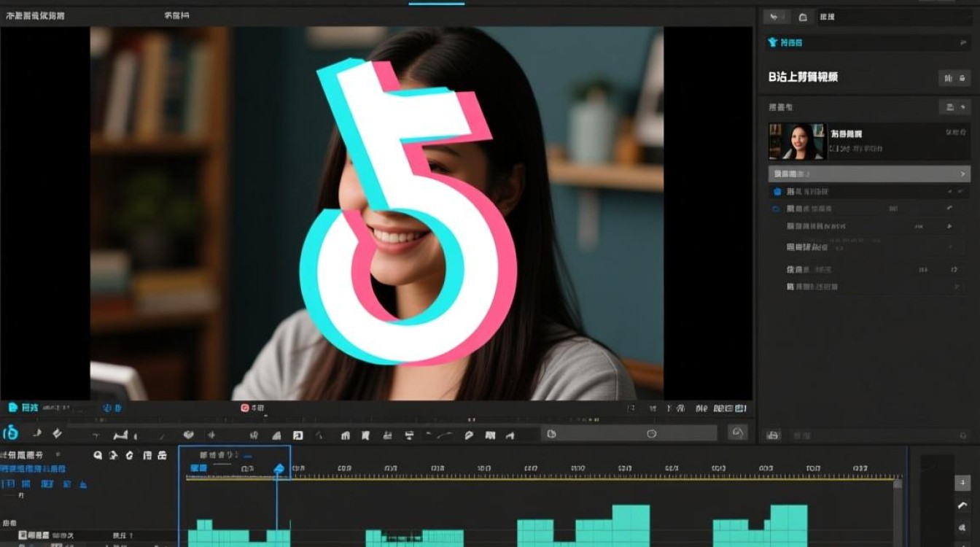Click the search field atop the right panel
The image size is (980, 547).
(x=893, y=17)
